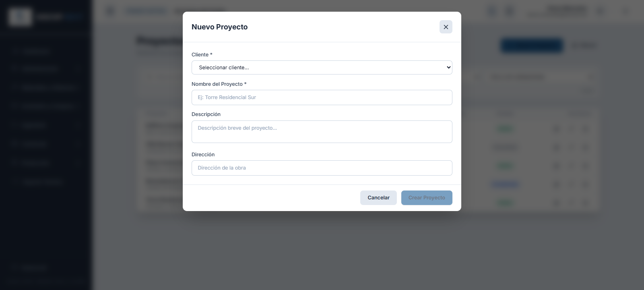The width and height of the screenshot is (644, 290).
Task: Click the Descripción label text
Action: click(206, 114)
